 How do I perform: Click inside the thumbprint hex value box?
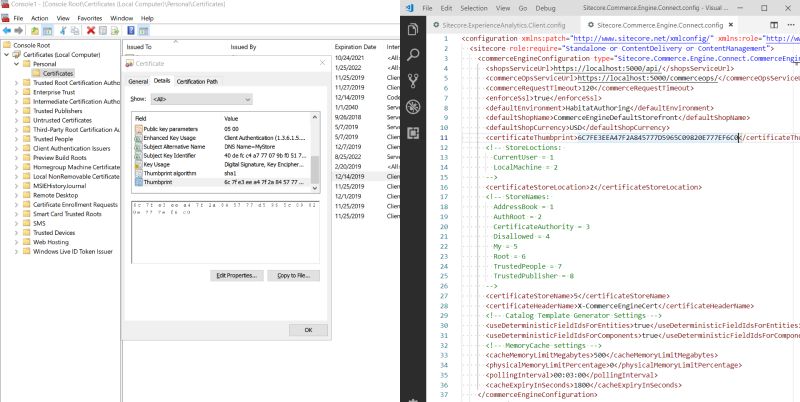point(225,232)
